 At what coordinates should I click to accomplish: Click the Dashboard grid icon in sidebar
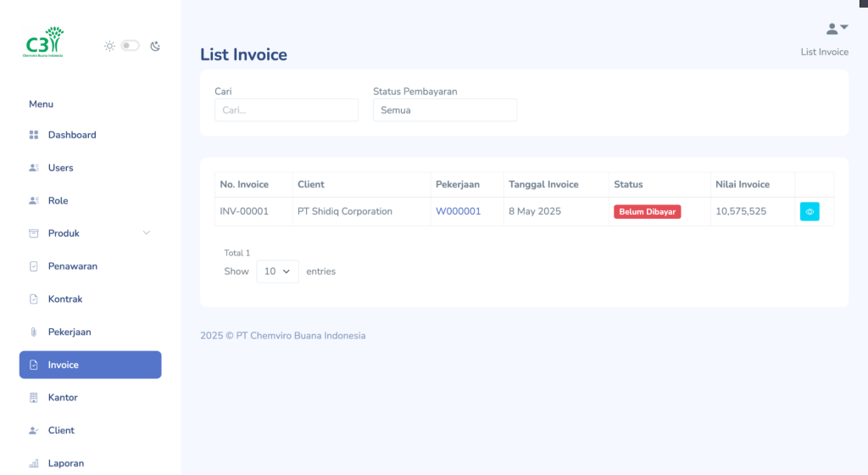pyautogui.click(x=34, y=135)
